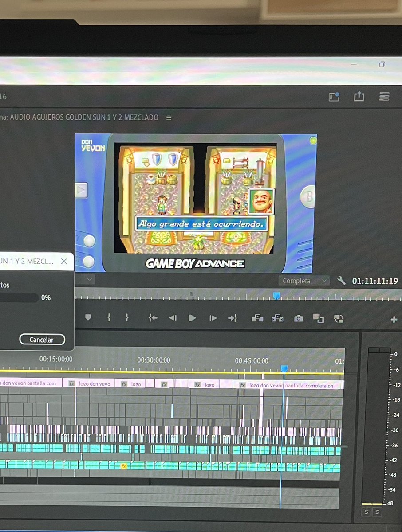Open Program monitor wrench settings

coord(341,281)
